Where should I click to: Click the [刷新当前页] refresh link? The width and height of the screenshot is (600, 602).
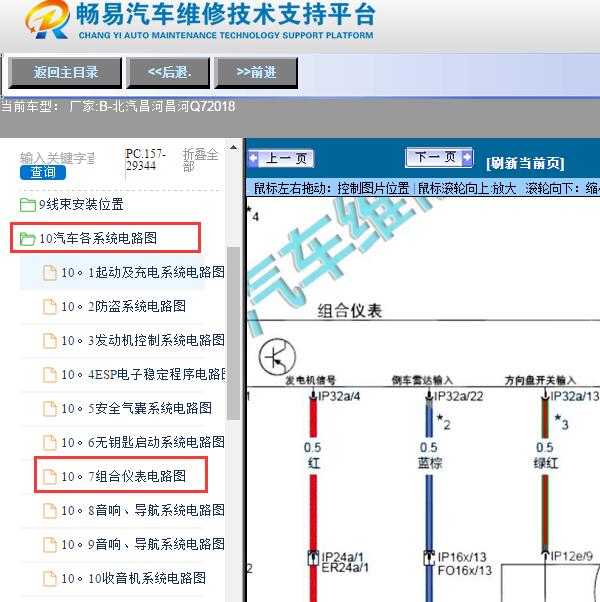point(525,163)
